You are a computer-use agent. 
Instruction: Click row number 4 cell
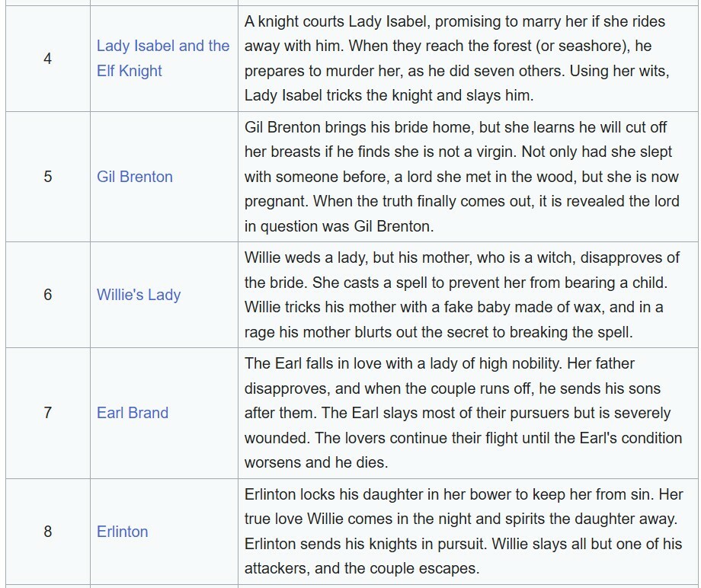tap(48, 59)
